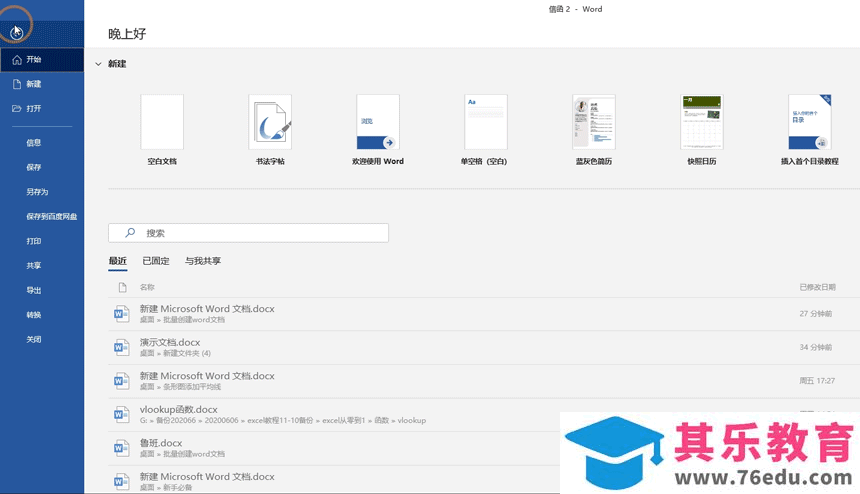Open the 插入首个目录教程 template
The image size is (860, 494).
(x=810, y=130)
